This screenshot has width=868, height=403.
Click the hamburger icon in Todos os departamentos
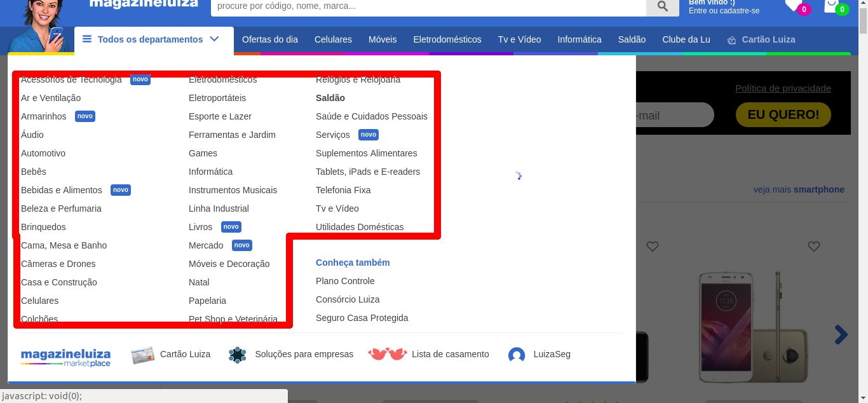(87, 39)
